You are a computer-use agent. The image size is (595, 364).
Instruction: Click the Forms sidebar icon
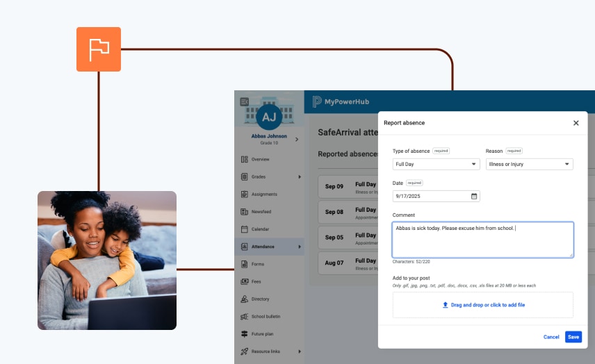(245, 264)
